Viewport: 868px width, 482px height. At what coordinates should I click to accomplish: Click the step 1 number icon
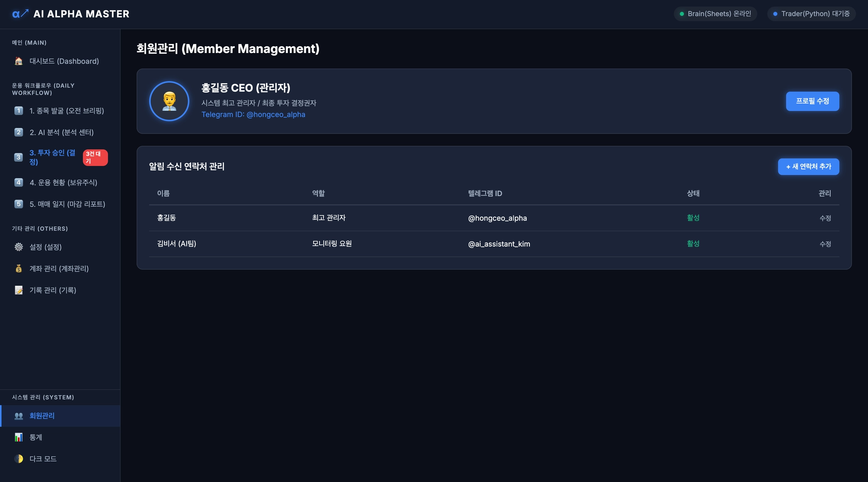click(19, 111)
